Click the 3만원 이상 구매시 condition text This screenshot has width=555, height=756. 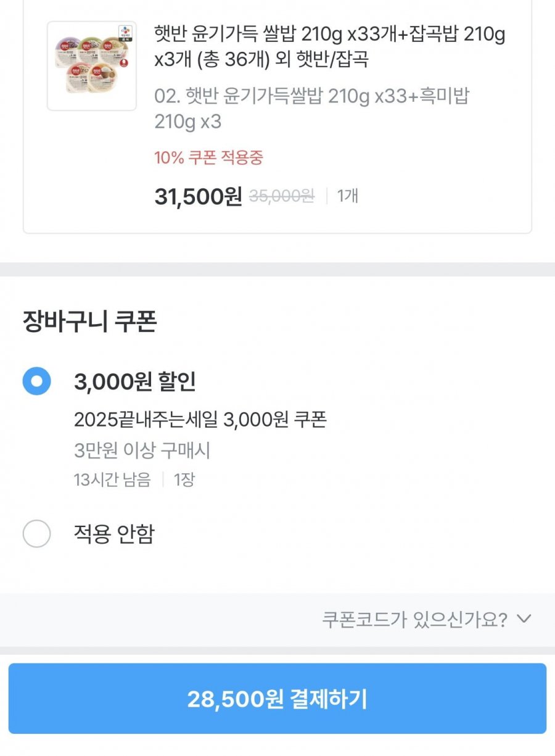click(x=142, y=451)
